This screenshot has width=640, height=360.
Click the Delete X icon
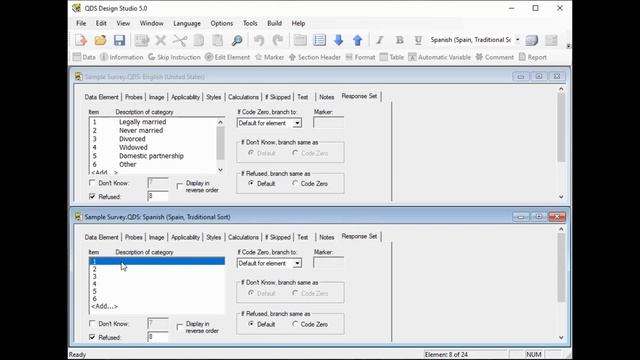[x=160, y=40]
